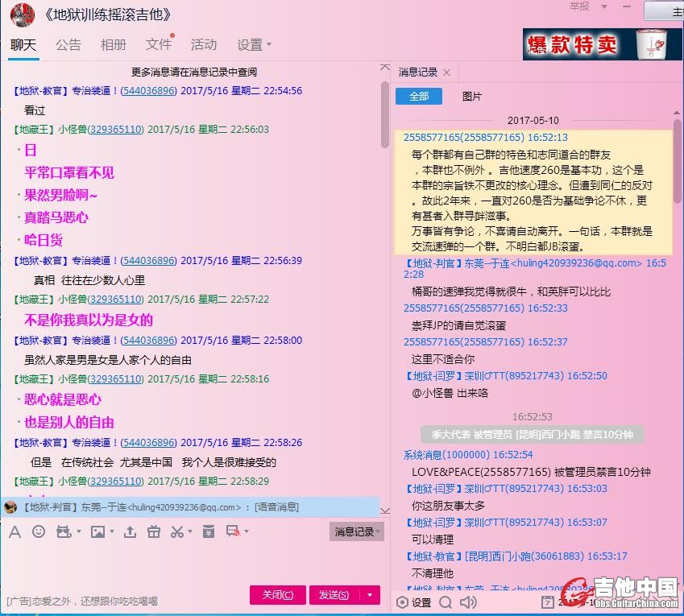
Task: Open the calendar date picker icon
Action: pos(548,602)
